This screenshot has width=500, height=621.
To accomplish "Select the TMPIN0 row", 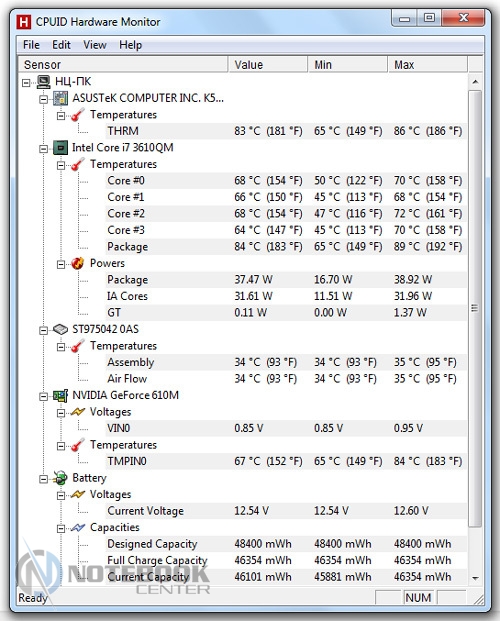I will 285,461.
